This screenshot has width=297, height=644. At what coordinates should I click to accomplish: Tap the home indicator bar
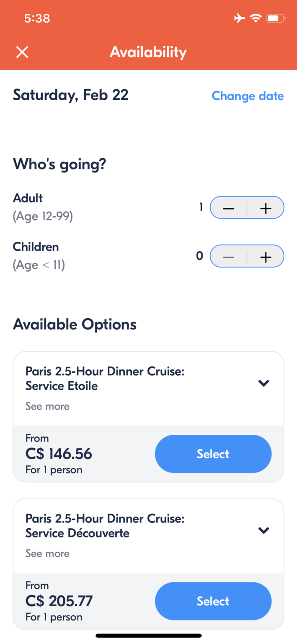click(148, 635)
